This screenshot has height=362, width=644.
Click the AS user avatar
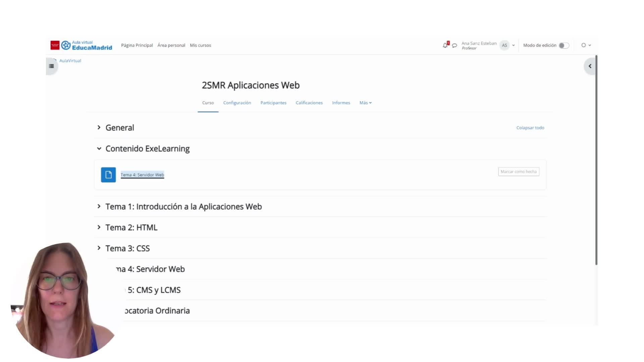pos(504,45)
